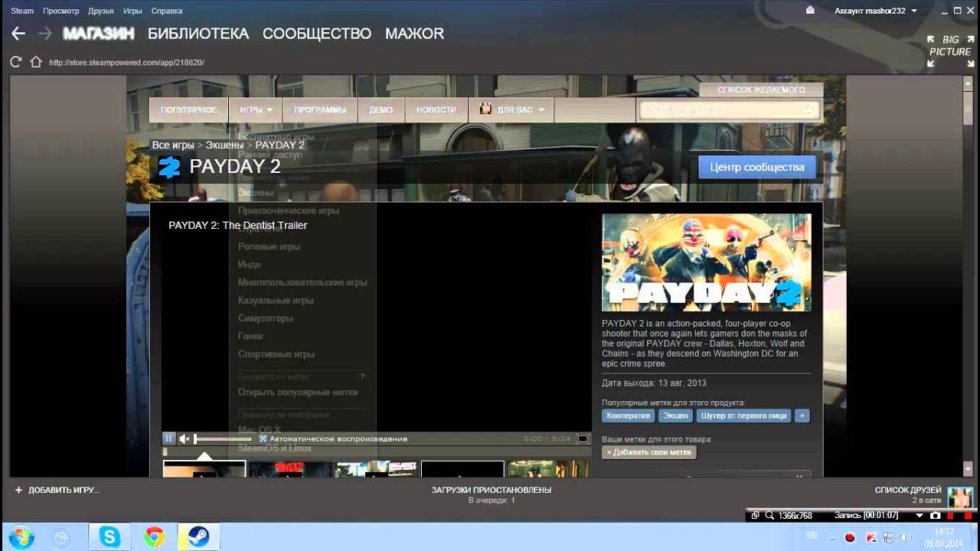The width and height of the screenshot is (980, 551).
Task: Click the search magnifier in the store search
Action: [810, 110]
